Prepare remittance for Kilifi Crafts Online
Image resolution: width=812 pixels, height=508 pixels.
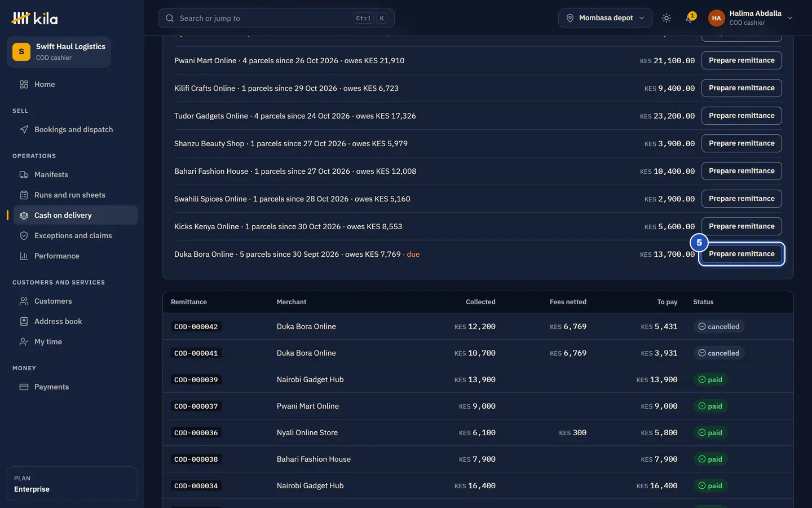742,88
